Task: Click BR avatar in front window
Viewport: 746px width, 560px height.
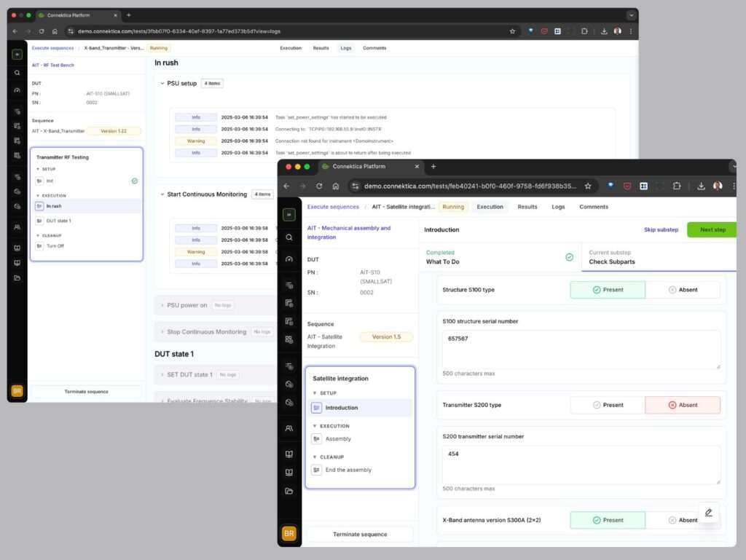Action: pos(288,533)
